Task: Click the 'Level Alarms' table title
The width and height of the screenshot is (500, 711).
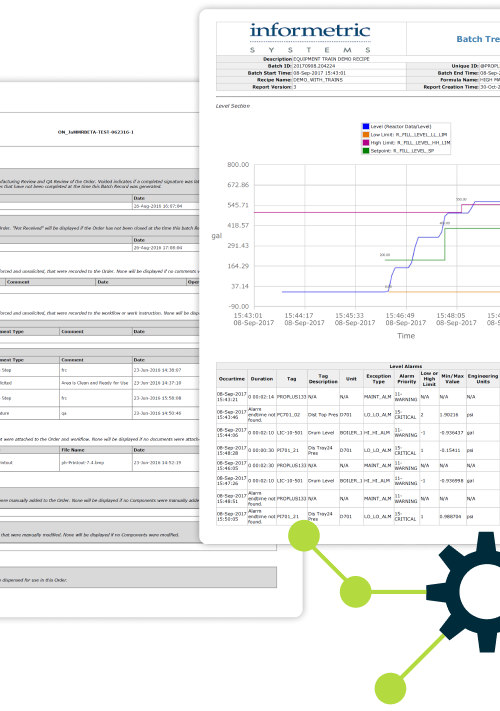Action: point(406,366)
